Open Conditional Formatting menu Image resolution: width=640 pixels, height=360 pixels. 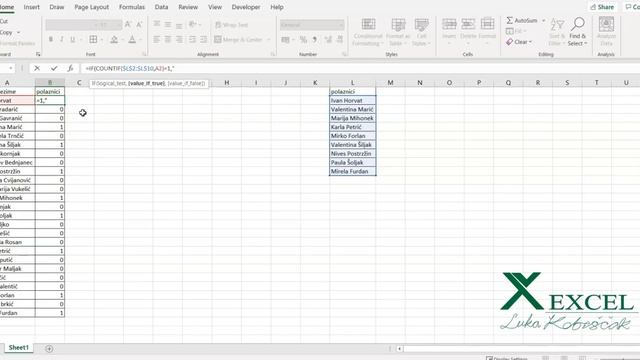(x=368, y=32)
